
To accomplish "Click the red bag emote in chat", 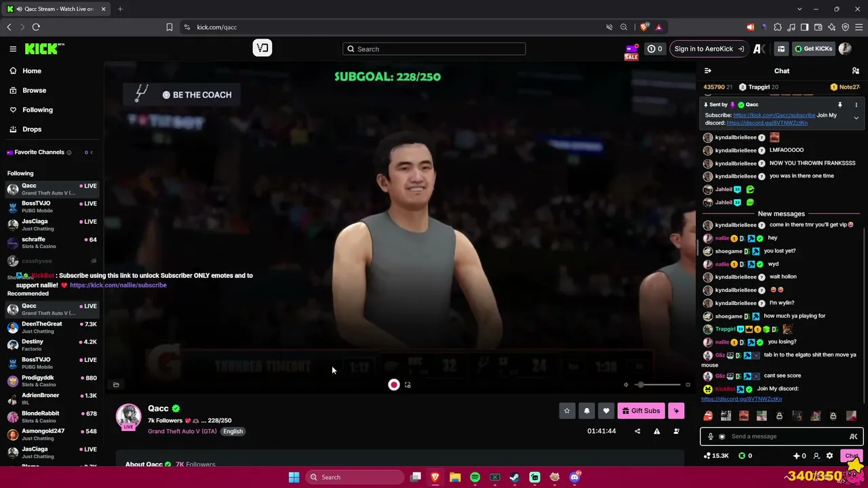I will pos(708,416).
